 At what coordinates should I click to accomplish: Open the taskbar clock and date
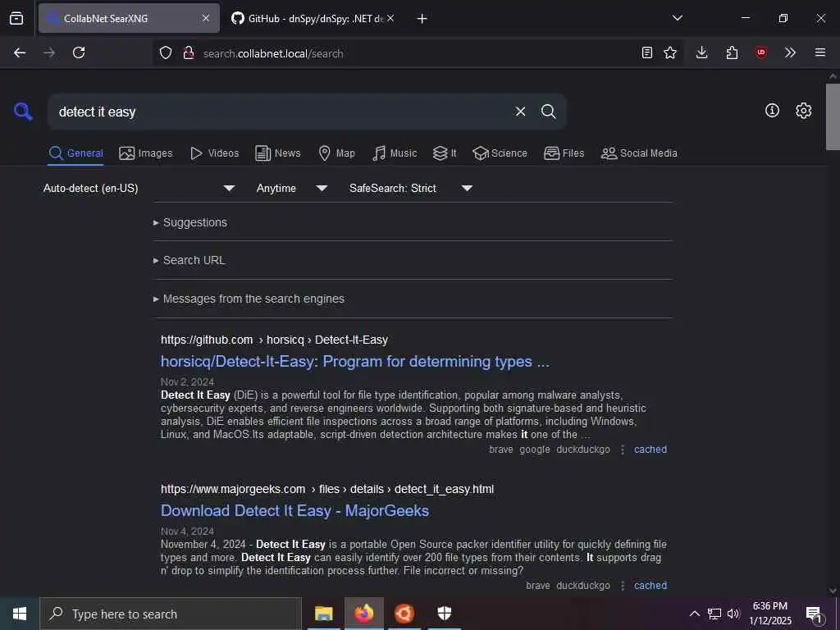pos(769,614)
